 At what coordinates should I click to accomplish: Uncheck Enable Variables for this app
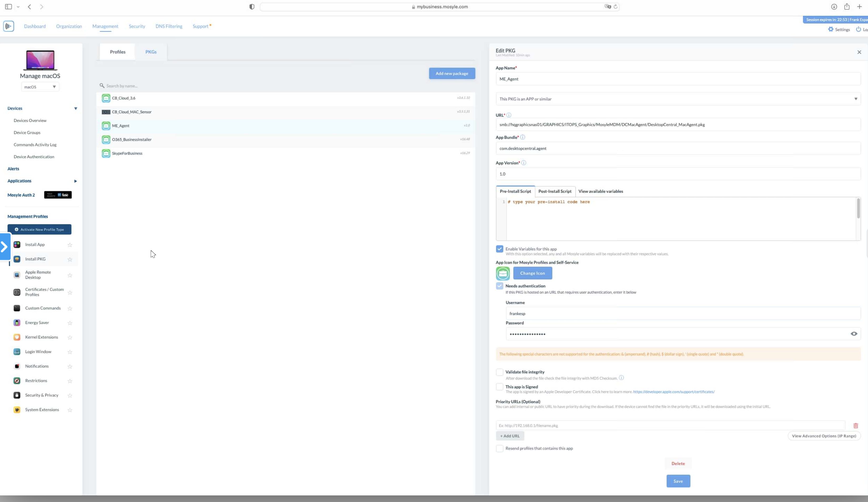click(499, 249)
